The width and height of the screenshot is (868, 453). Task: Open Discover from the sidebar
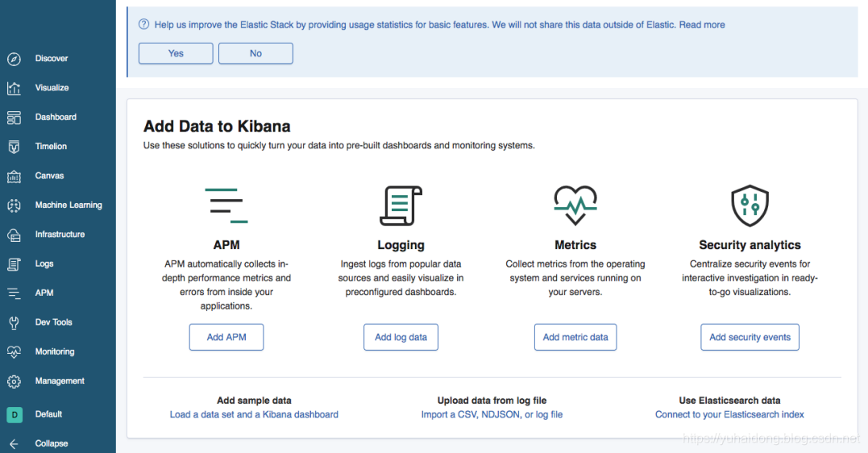tap(52, 58)
